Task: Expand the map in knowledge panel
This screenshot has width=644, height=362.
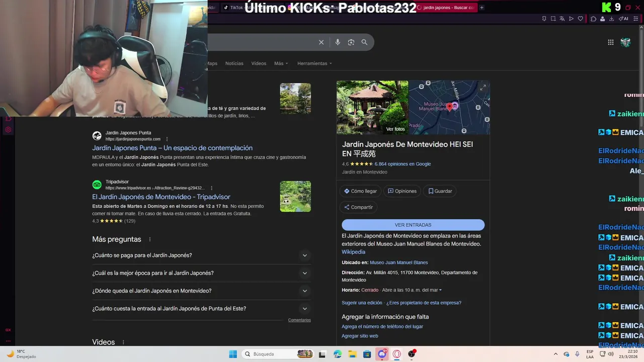Action: point(483,87)
